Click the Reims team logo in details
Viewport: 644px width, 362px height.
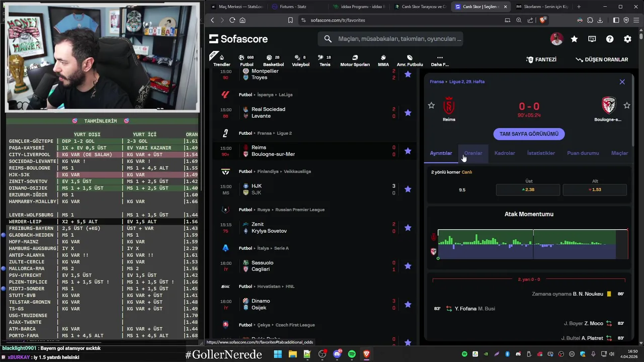(449, 107)
